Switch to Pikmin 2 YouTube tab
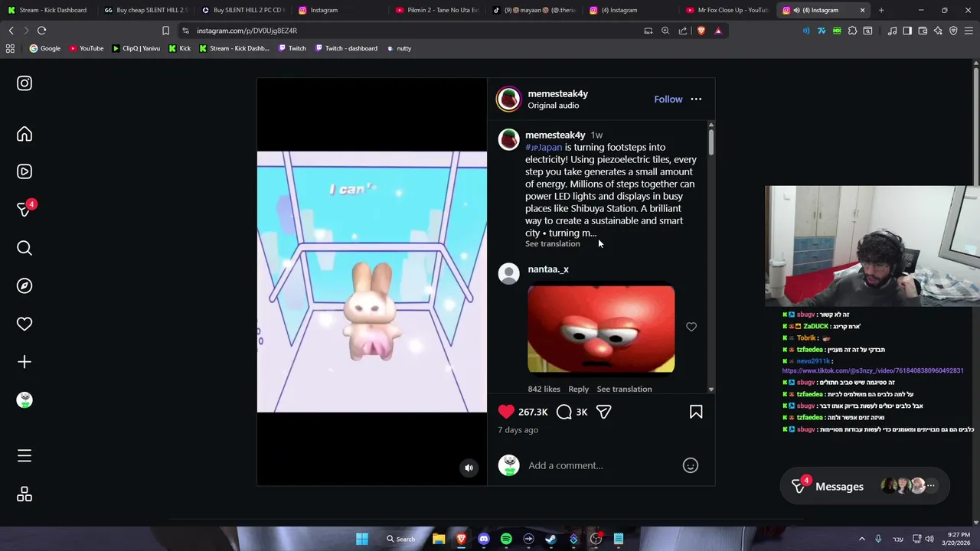The image size is (980, 551). coord(437,10)
